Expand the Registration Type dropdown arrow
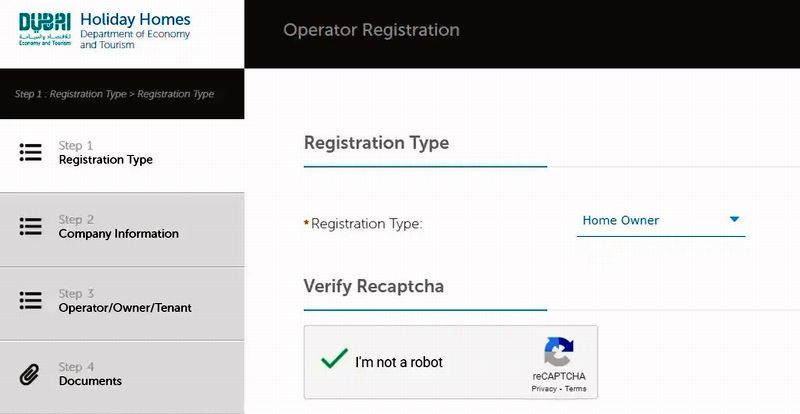Image resolution: width=800 pixels, height=414 pixels. coord(734,220)
